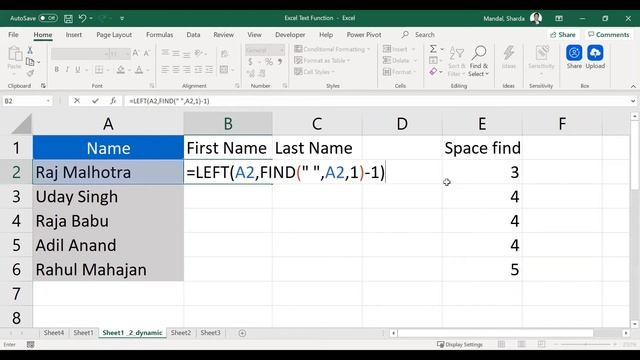640x360 pixels.
Task: Click the horizontal scrollbar right arrow
Action: pyautogui.click(x=626, y=333)
